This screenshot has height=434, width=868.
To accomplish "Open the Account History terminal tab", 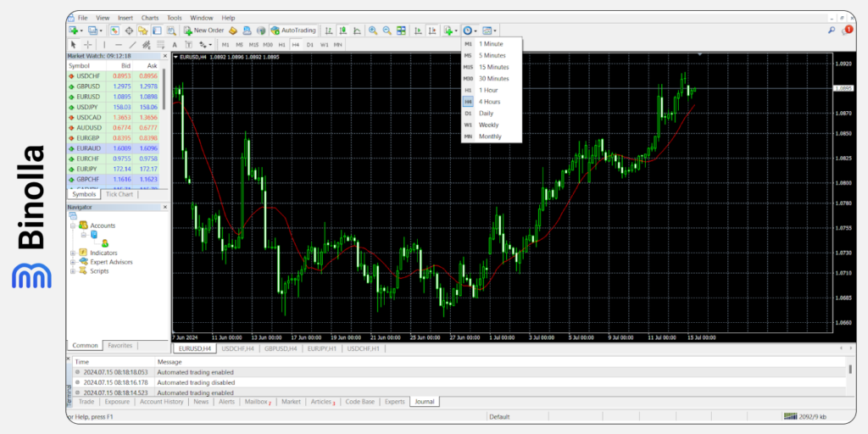I will (x=161, y=402).
